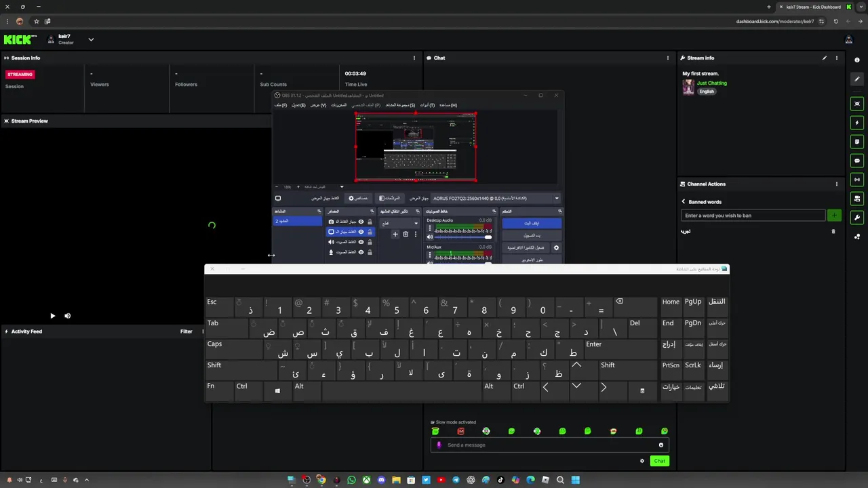Focus the banned word input field
868x488 pixels.
[x=753, y=216]
